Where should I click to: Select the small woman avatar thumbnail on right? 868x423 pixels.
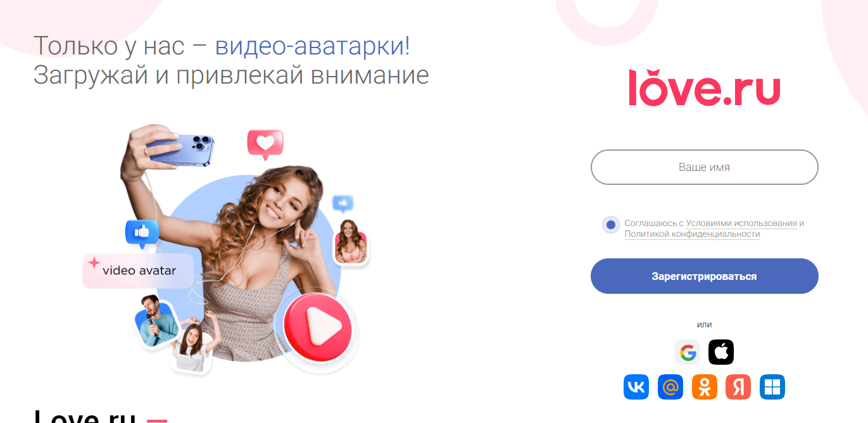pyautogui.click(x=350, y=241)
